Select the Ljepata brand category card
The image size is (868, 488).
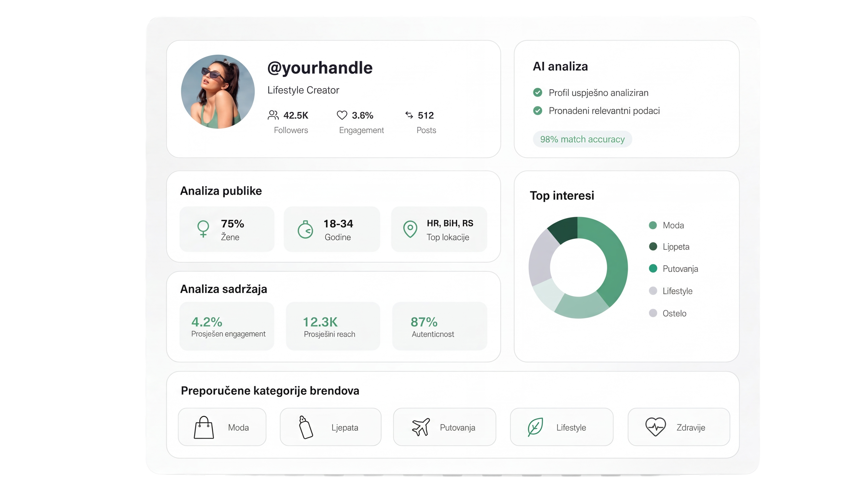[x=330, y=427]
